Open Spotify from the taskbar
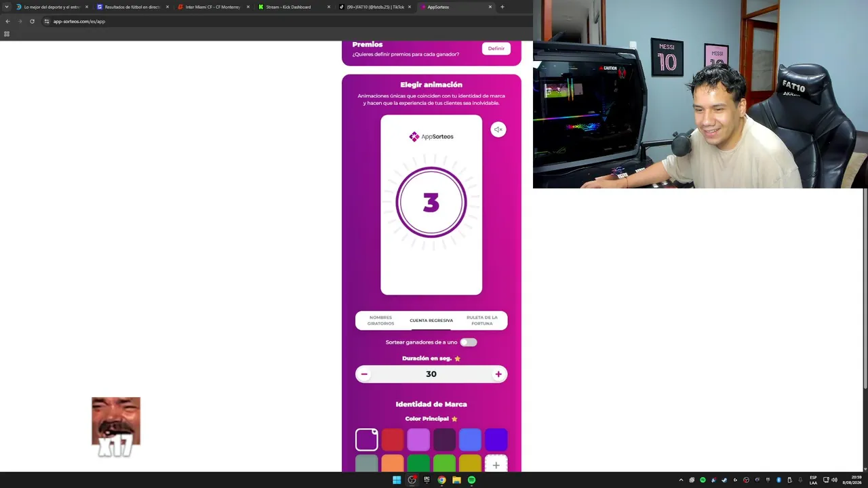 471,480
